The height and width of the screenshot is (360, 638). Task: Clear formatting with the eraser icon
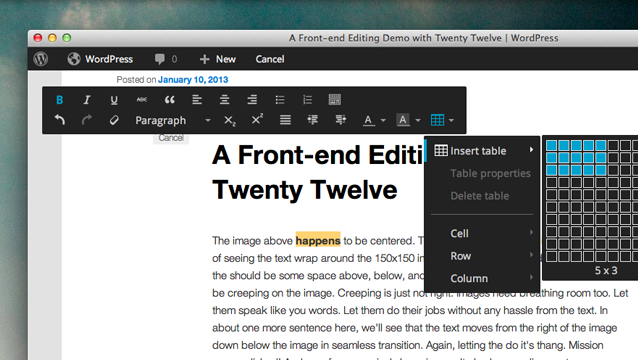[114, 120]
